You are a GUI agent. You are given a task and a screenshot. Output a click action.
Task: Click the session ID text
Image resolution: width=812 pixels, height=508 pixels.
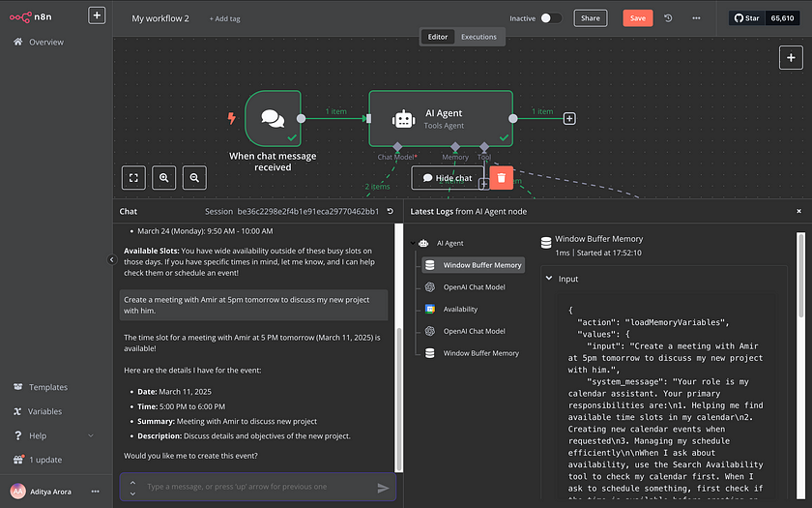308,212
